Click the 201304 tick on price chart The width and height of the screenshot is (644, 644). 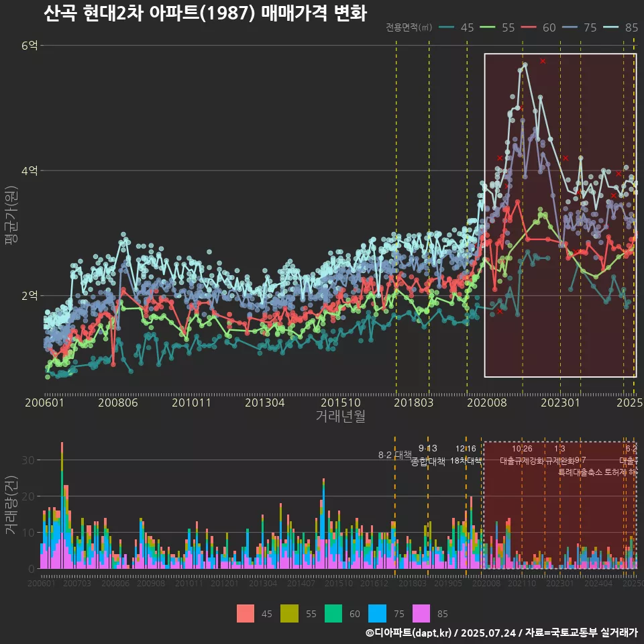(265, 402)
